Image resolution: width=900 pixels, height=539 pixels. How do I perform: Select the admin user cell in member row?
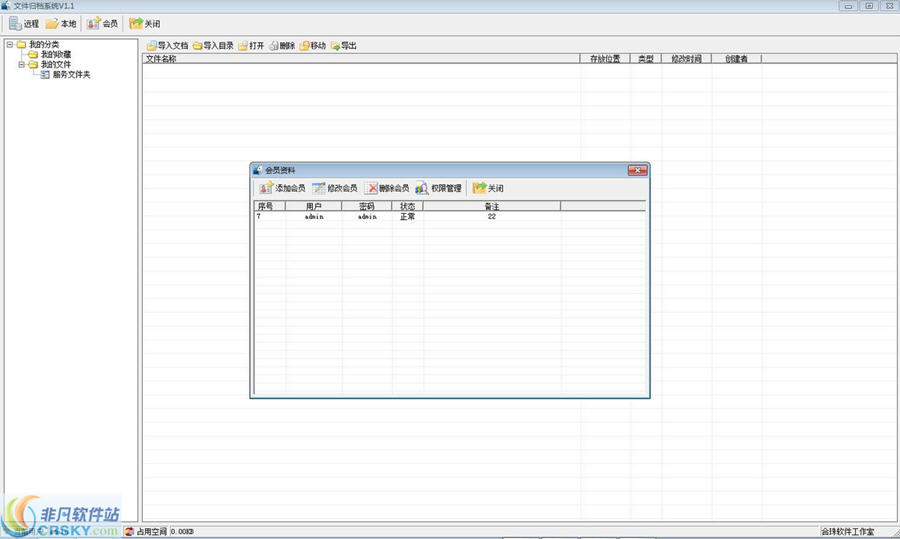[x=314, y=216]
